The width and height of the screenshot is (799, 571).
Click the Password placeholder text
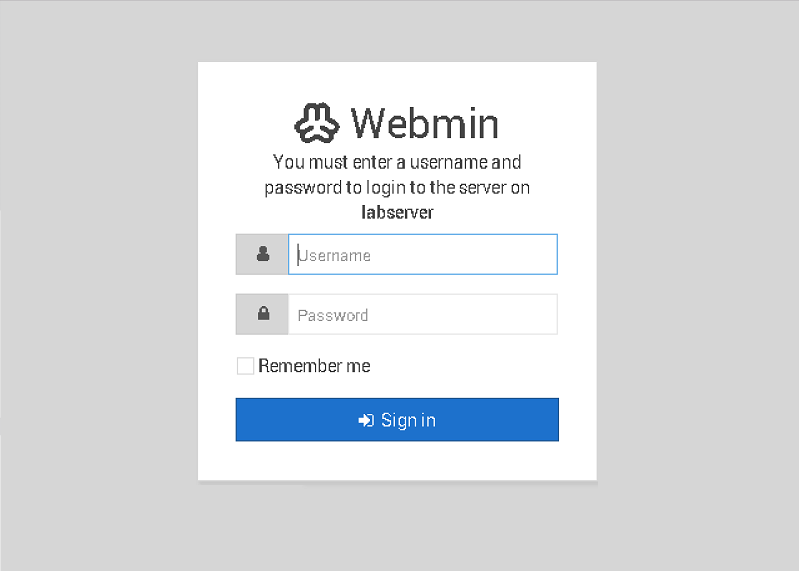(x=333, y=315)
